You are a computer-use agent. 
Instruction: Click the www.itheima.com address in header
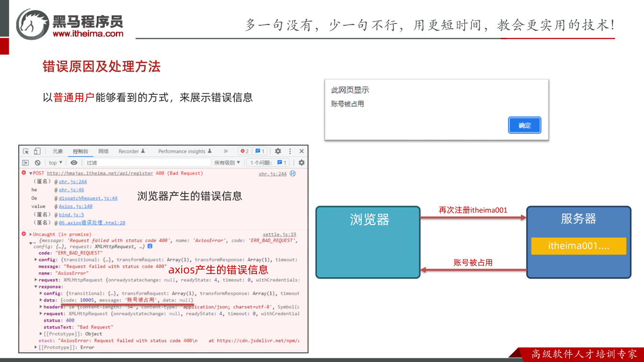[x=88, y=34]
